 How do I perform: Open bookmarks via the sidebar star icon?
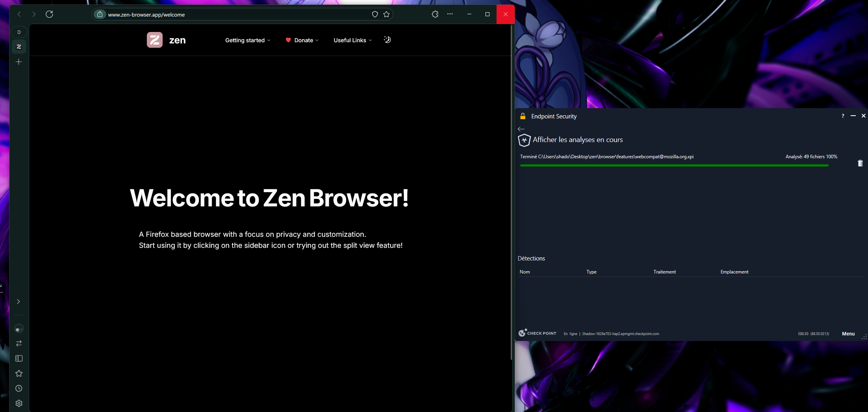[19, 373]
